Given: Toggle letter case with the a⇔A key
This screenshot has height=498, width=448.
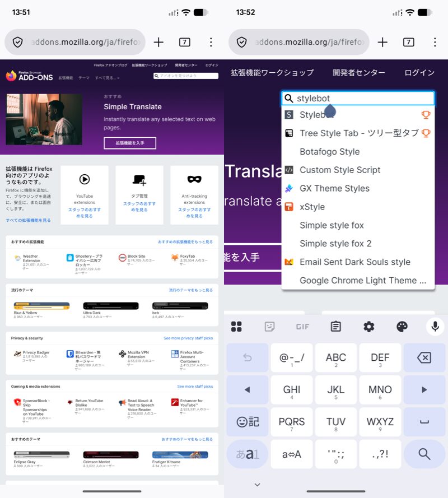Looking at the screenshot, I should click(x=292, y=454).
